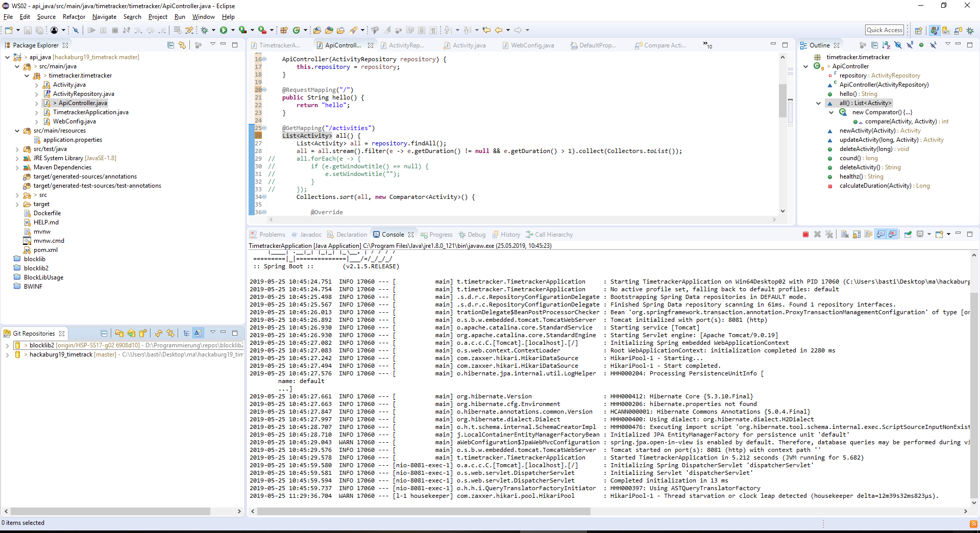Open the Refactor menu
The width and height of the screenshot is (980, 533).
(74, 17)
